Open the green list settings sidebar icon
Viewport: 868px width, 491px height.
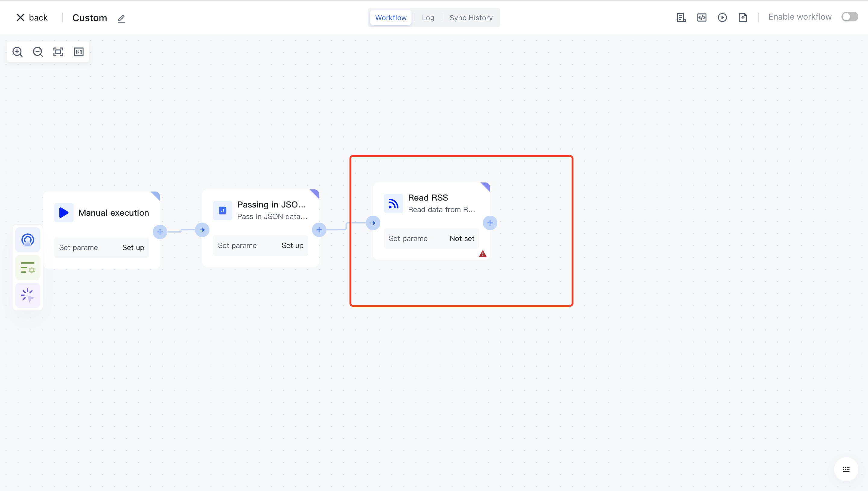tap(28, 268)
